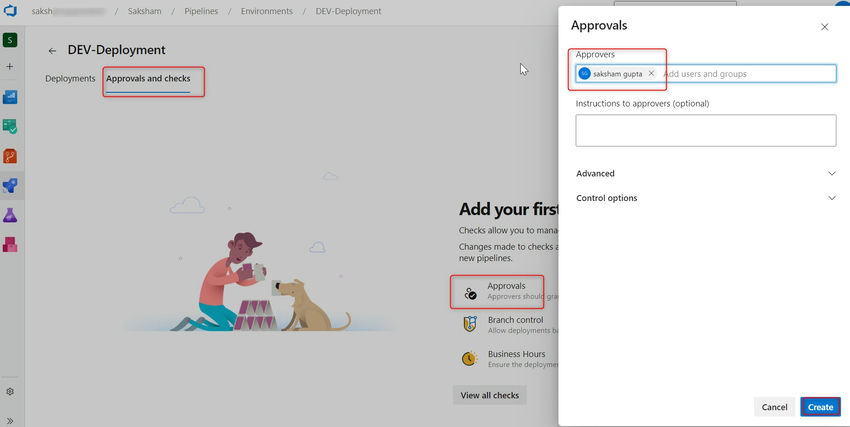Click the Business Hours option text
Image resolution: width=850 pixels, height=427 pixels.
517,354
